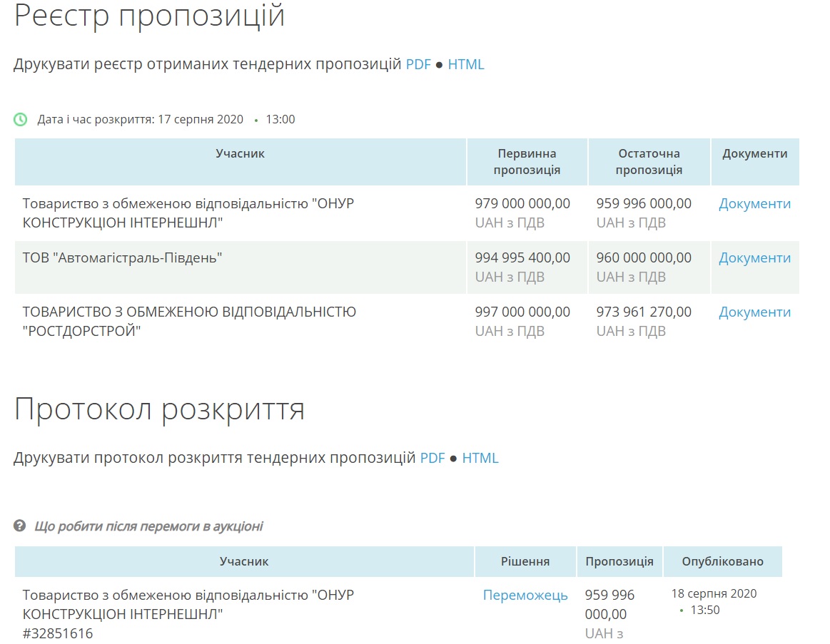This screenshot has height=644, width=830.
Task: Open PDF of the disclosure protocol
Action: pos(432,458)
